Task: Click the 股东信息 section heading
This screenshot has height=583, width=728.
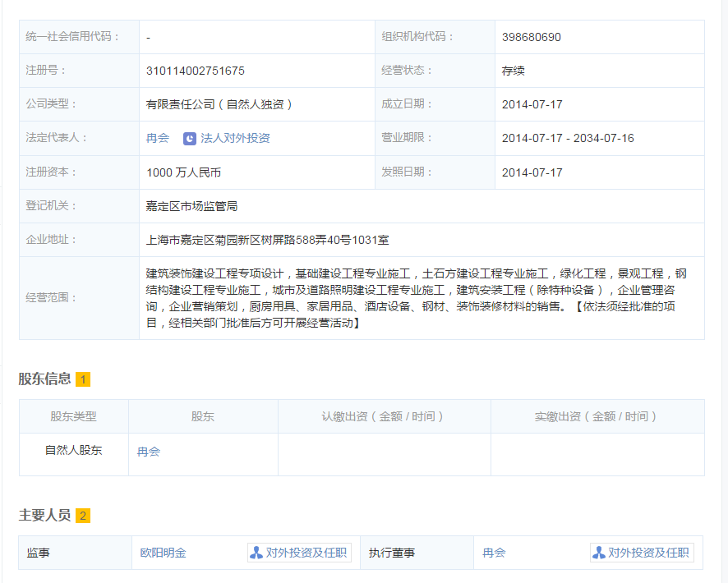Action: pos(44,379)
